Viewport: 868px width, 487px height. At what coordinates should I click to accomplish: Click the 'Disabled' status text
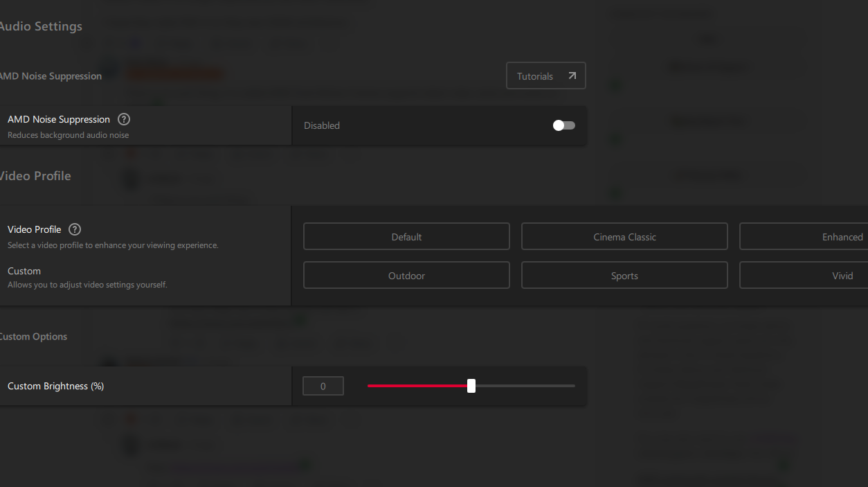point(322,125)
